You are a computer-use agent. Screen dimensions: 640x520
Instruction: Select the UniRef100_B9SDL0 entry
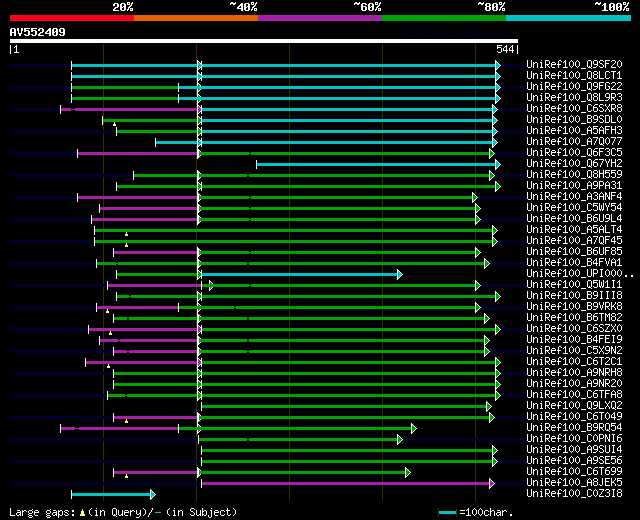[574, 120]
